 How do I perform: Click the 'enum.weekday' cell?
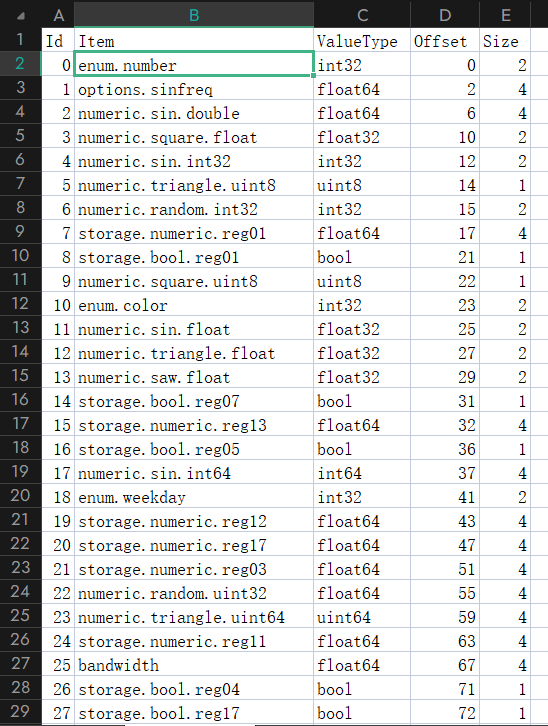[194, 497]
